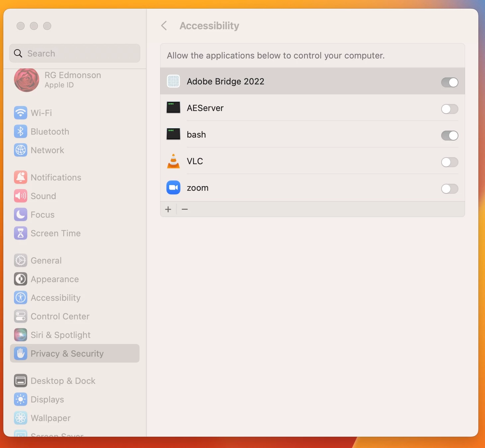Click the magnifying glass search icon
This screenshot has width=485, height=448.
18,54
